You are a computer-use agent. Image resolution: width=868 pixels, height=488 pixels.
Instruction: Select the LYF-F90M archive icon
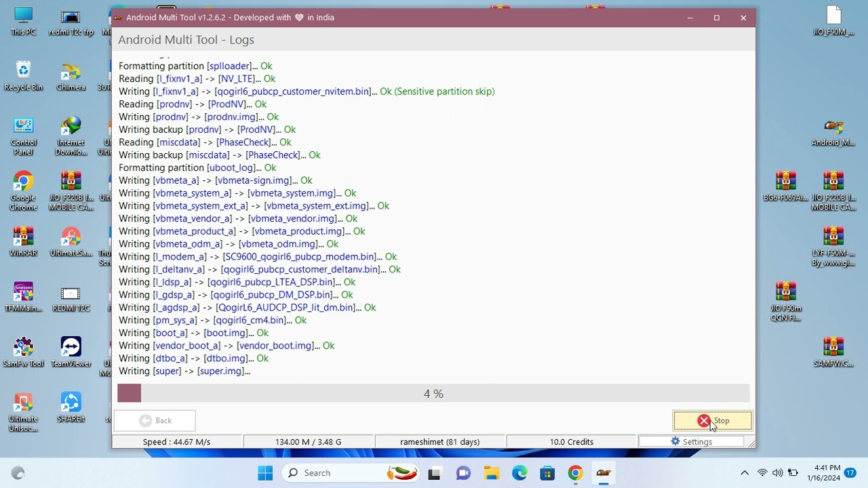pyautogui.click(x=833, y=247)
